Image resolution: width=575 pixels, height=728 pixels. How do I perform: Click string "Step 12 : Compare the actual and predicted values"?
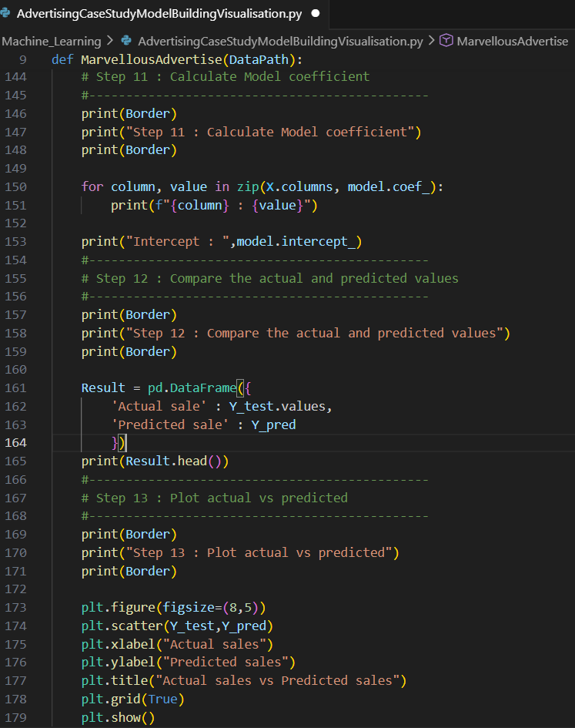point(314,334)
